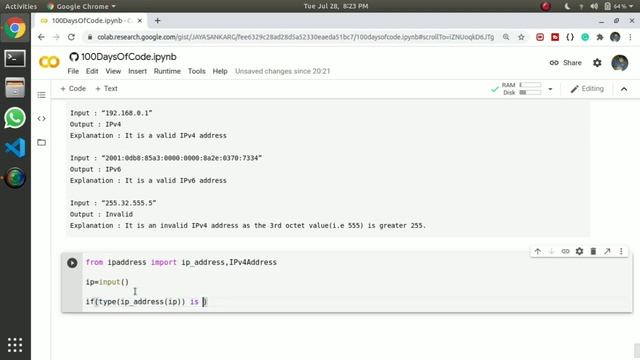Move cell up with the arrow icon
The image size is (640, 360).
pos(538,251)
